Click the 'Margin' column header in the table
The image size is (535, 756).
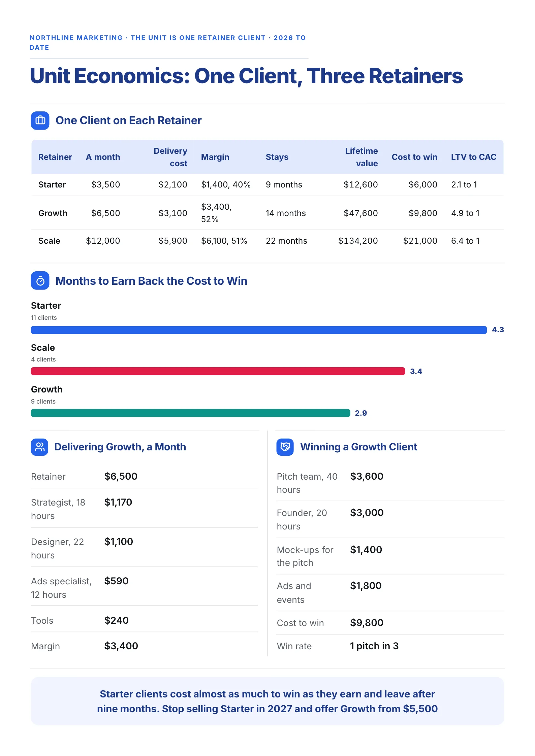tap(215, 157)
